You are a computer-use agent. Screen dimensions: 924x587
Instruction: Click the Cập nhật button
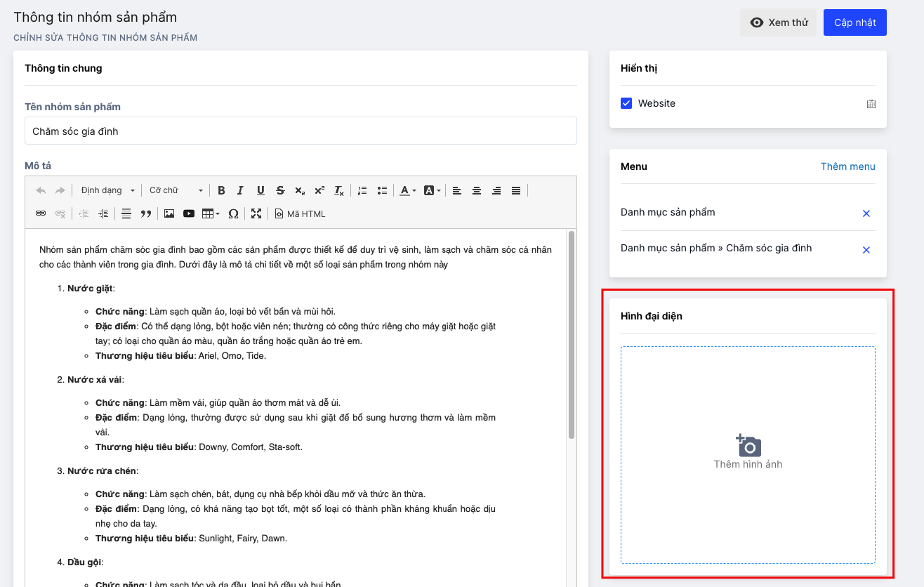[854, 22]
